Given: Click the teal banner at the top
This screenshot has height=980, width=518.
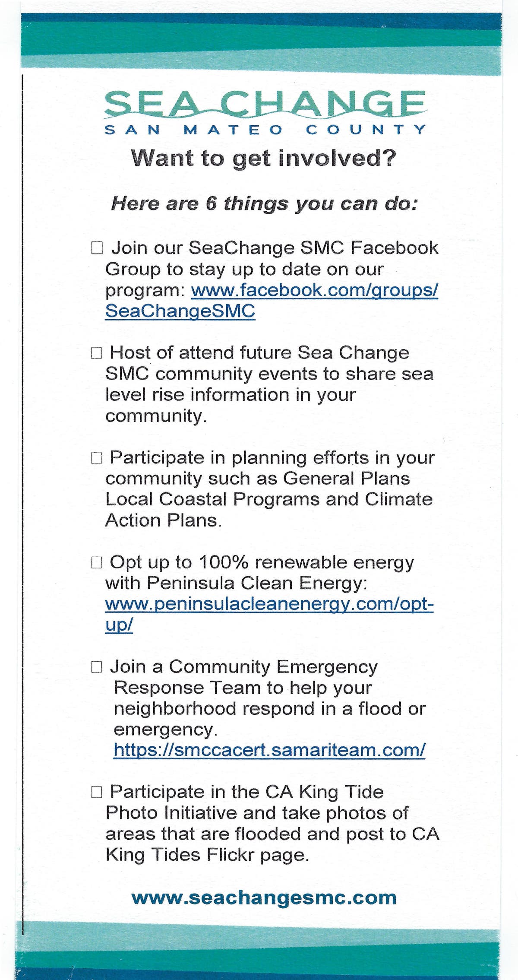Looking at the screenshot, I should tap(261, 44).
